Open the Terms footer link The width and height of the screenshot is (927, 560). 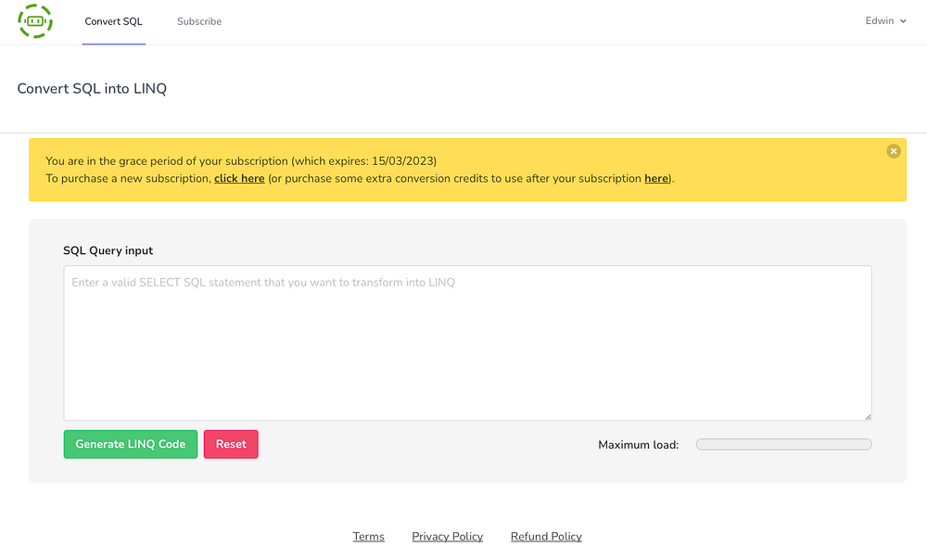(368, 537)
